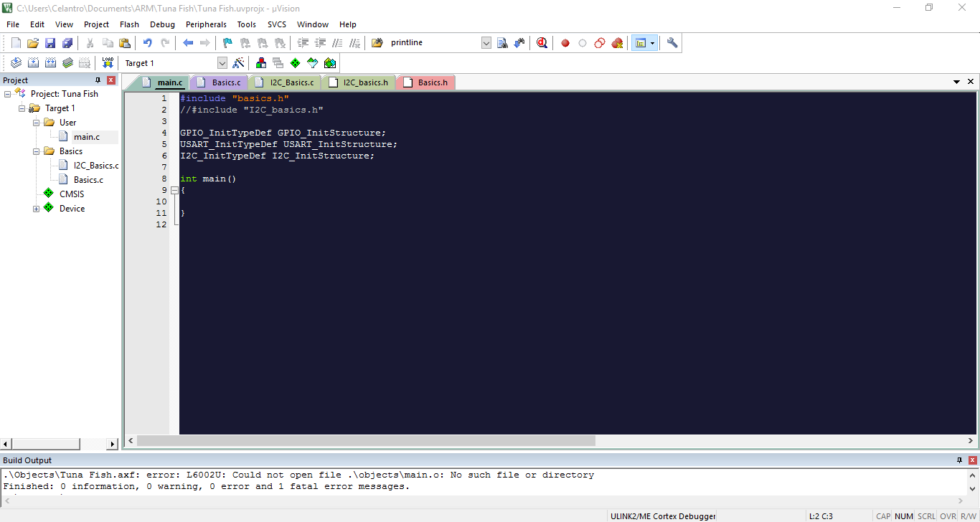Close the Build Output panel

point(972,460)
